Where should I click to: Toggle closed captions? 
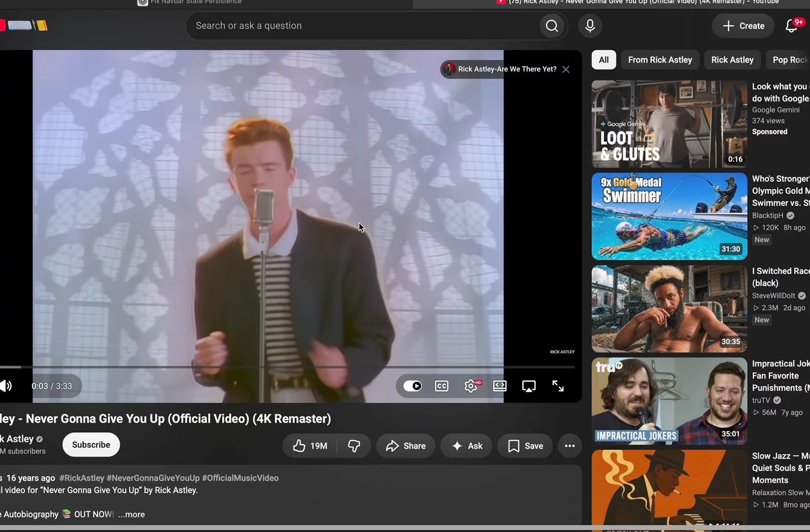pos(441,386)
